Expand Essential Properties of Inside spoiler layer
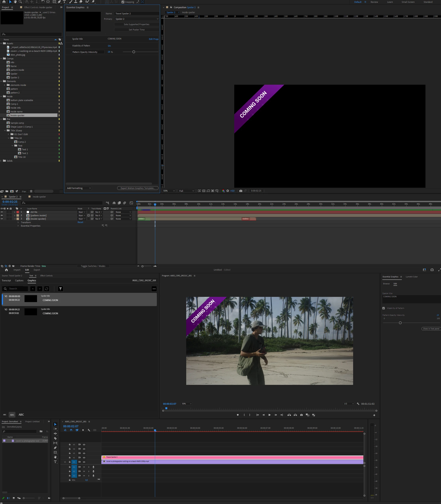Screen dimensions: 441x504 point(18,226)
